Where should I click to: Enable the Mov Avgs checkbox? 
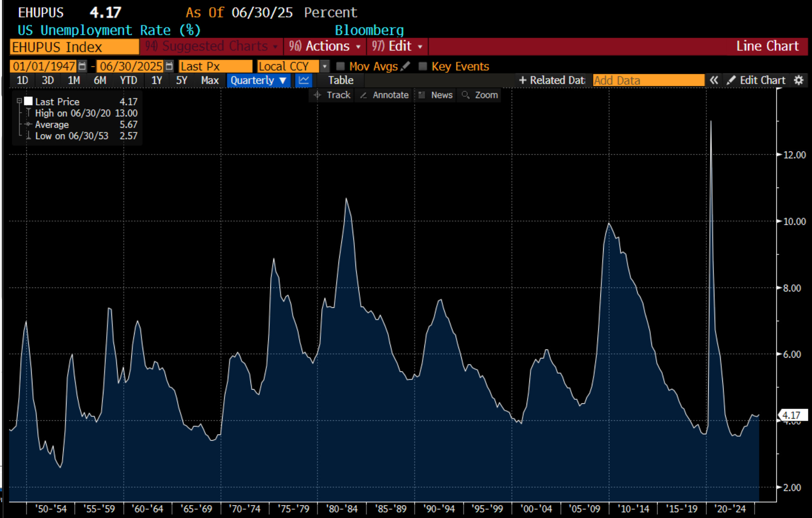(341, 66)
